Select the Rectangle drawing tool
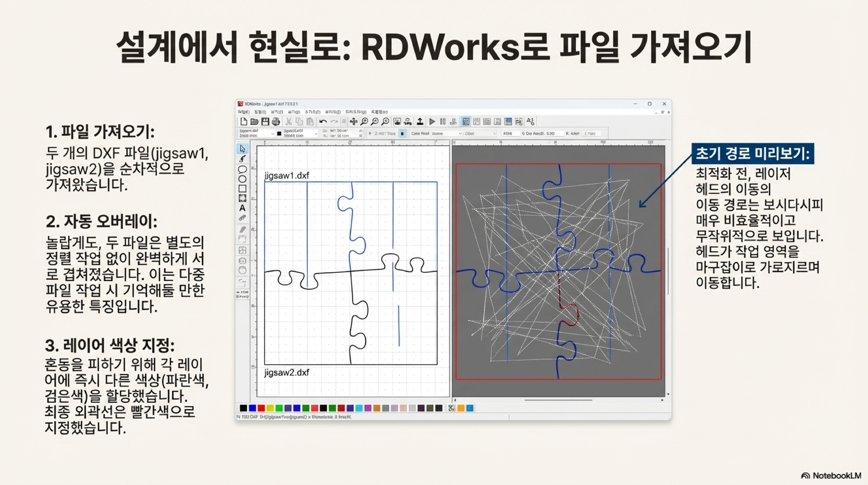The image size is (868, 485). tap(242, 189)
